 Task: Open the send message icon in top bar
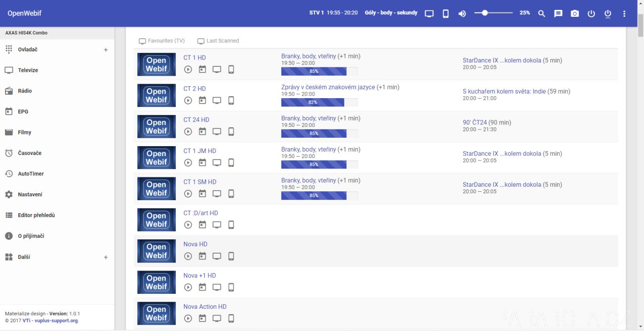tap(558, 14)
